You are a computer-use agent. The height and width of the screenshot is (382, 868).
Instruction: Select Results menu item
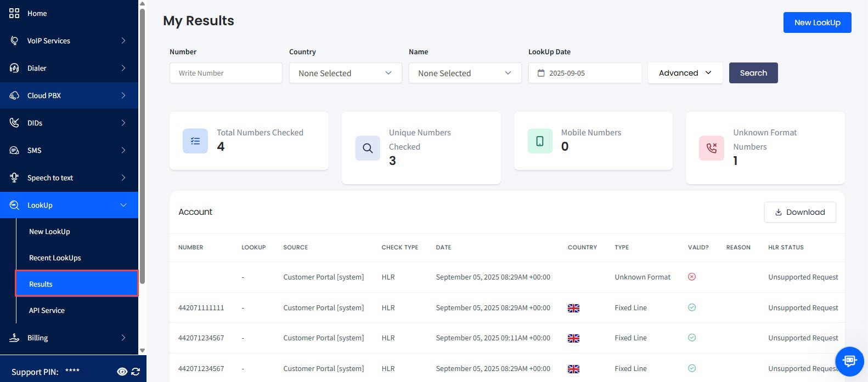tap(77, 284)
